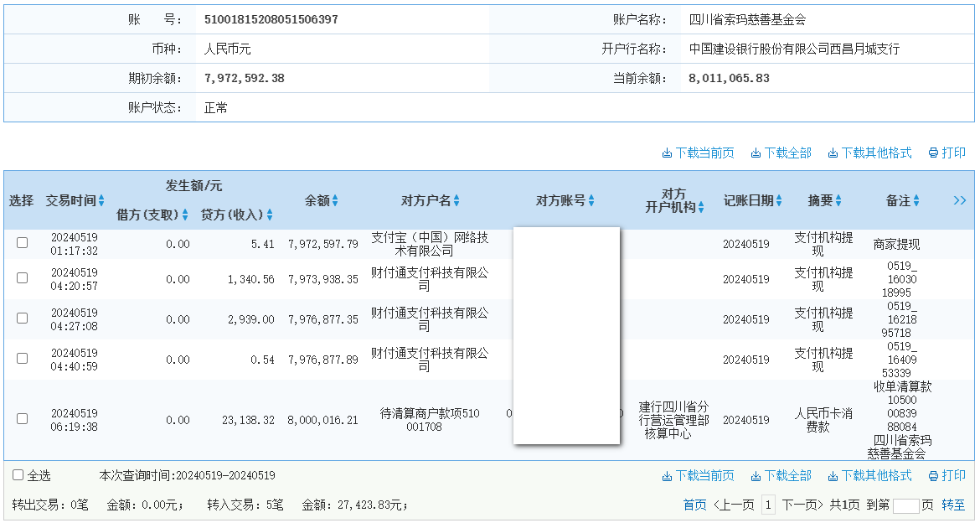The height and width of the screenshot is (523, 980).
Task: Sort by counterparty name (对方户名) arrows
Action: [x=456, y=201]
